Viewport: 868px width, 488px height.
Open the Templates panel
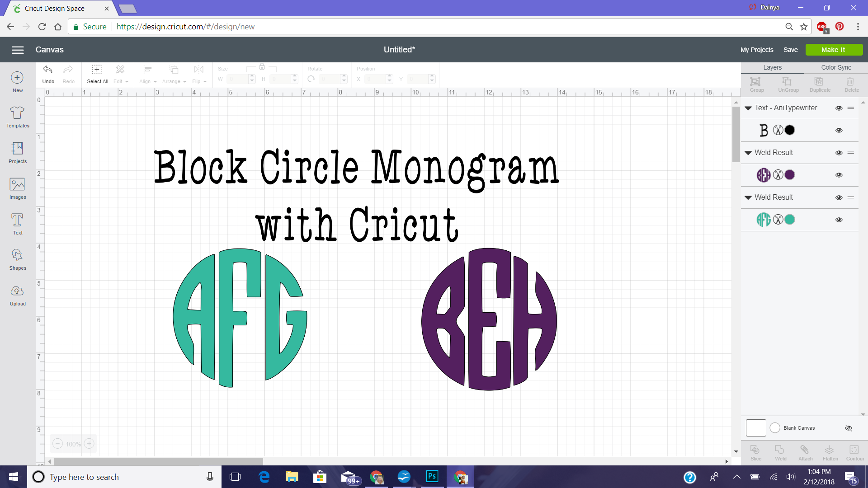click(x=18, y=117)
